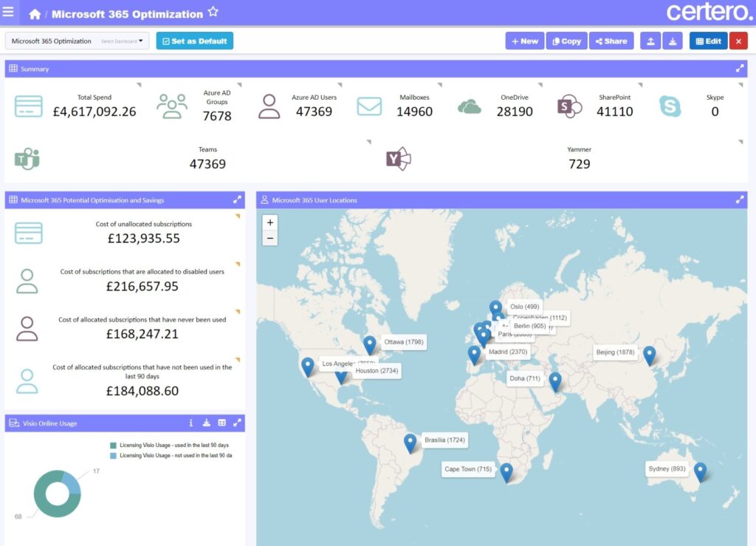Zoom in on the map with plus button
Screen dimensions: 756x546
[x=270, y=222]
